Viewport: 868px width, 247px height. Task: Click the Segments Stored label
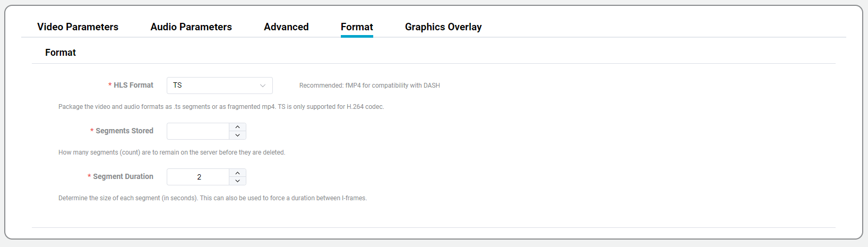tap(124, 131)
